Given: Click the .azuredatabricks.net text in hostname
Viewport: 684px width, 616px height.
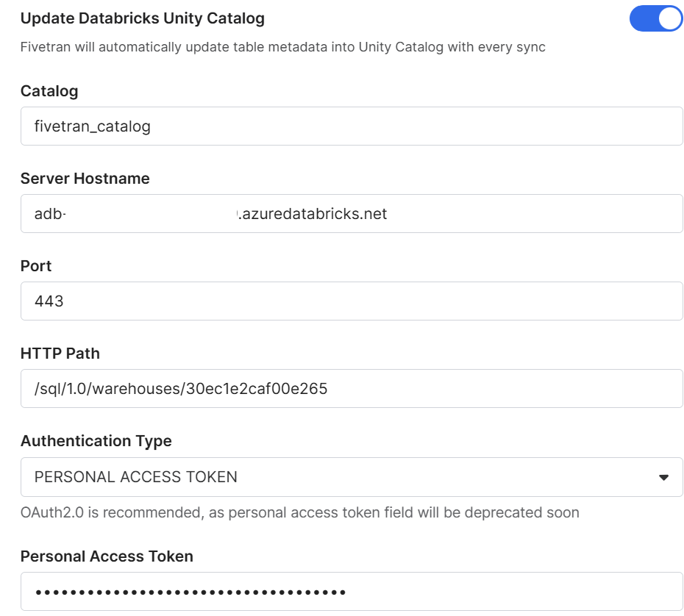Looking at the screenshot, I should tap(314, 214).
